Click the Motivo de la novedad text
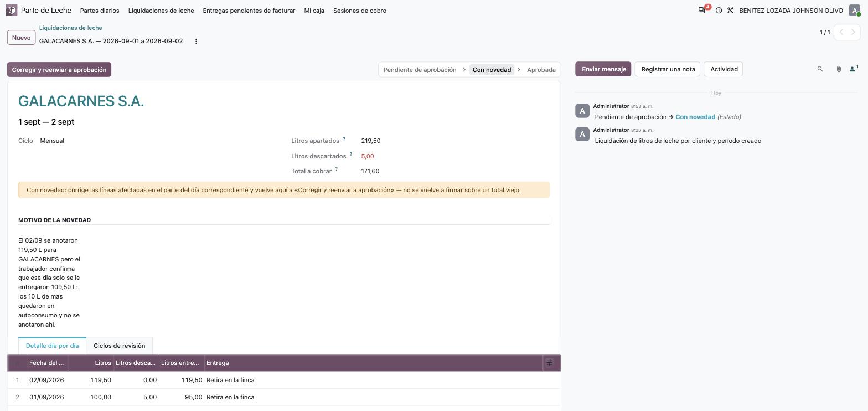The width and height of the screenshot is (868, 411). point(49,282)
